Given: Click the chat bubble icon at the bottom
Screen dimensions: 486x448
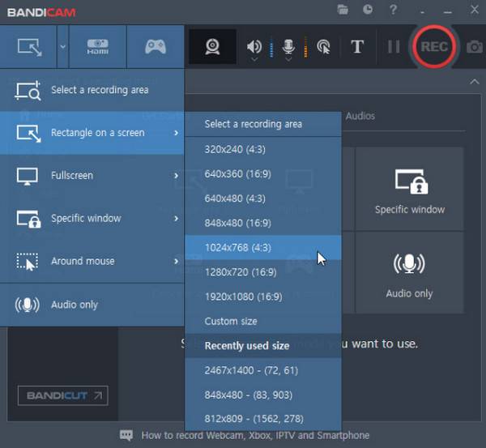Looking at the screenshot, I should point(126,435).
